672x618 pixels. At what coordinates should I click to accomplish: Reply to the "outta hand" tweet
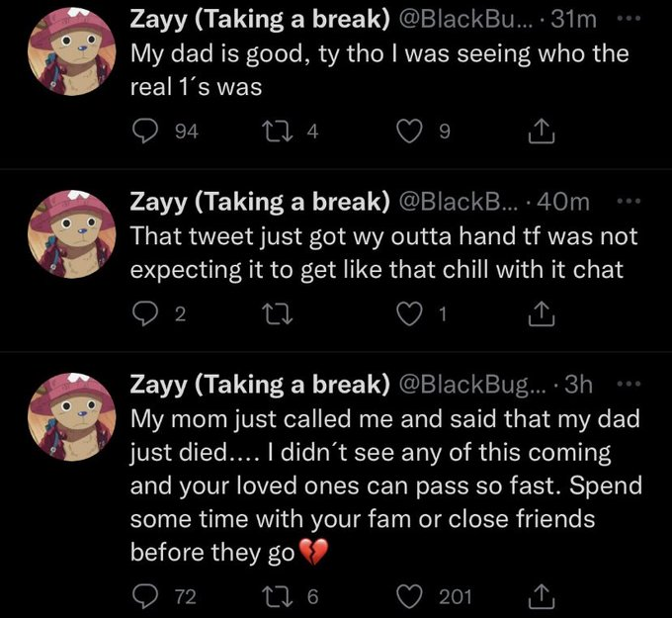pos(144,314)
